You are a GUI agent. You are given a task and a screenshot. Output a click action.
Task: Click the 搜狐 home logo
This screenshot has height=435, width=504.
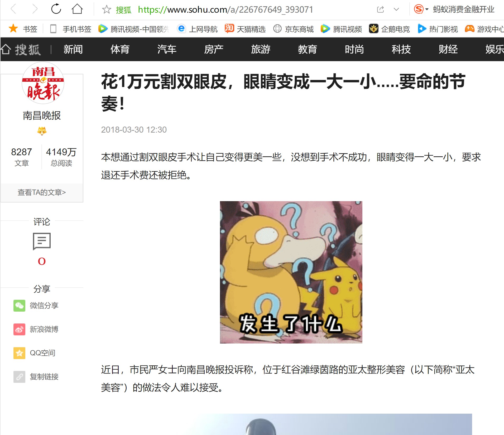click(21, 50)
